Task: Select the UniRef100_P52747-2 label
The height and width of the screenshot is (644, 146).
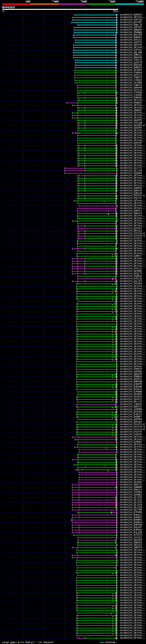Action: tap(132, 196)
